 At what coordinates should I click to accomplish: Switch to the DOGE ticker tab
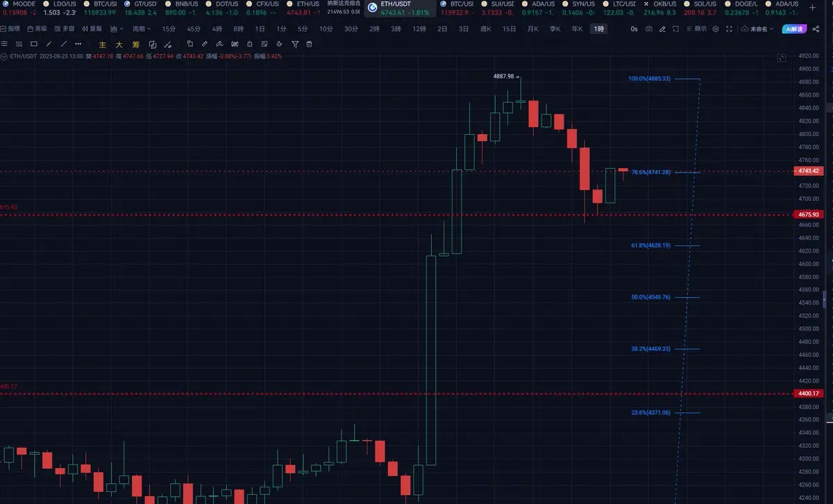(741, 8)
